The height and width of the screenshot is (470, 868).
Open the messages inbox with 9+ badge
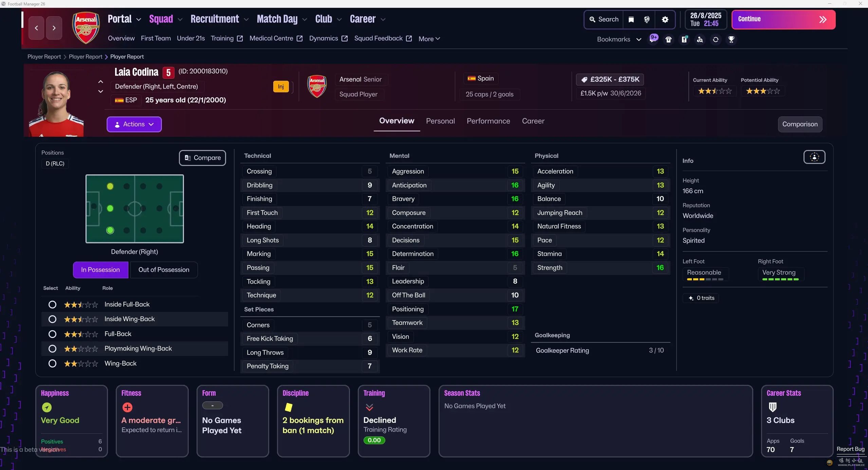[653, 39]
